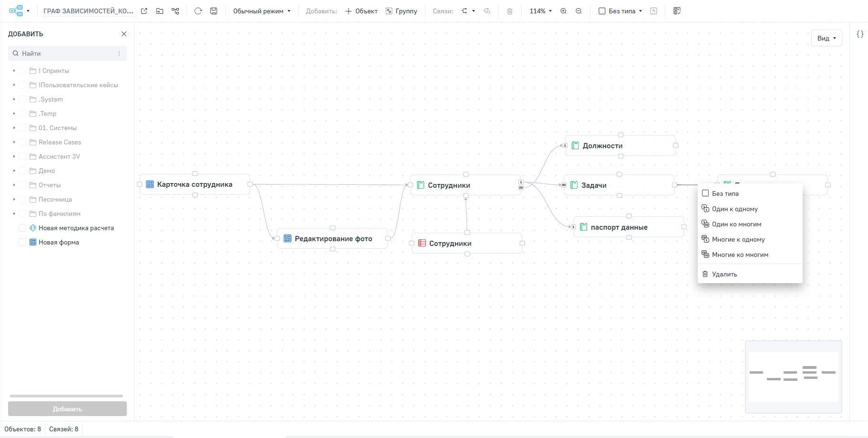Click the zoom in magnifier icon
The height and width of the screenshot is (438, 868).
(563, 11)
